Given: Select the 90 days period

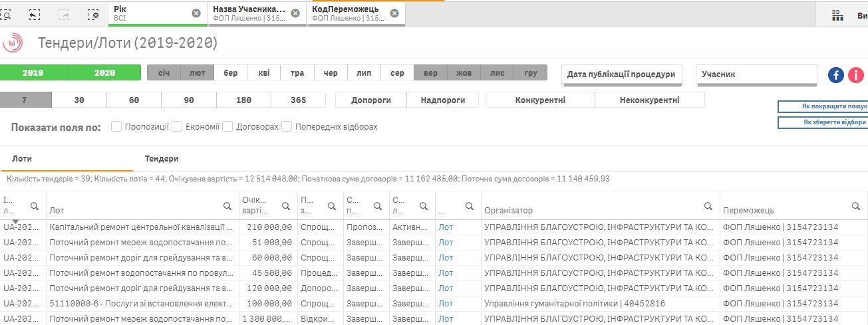Looking at the screenshot, I should (189, 100).
